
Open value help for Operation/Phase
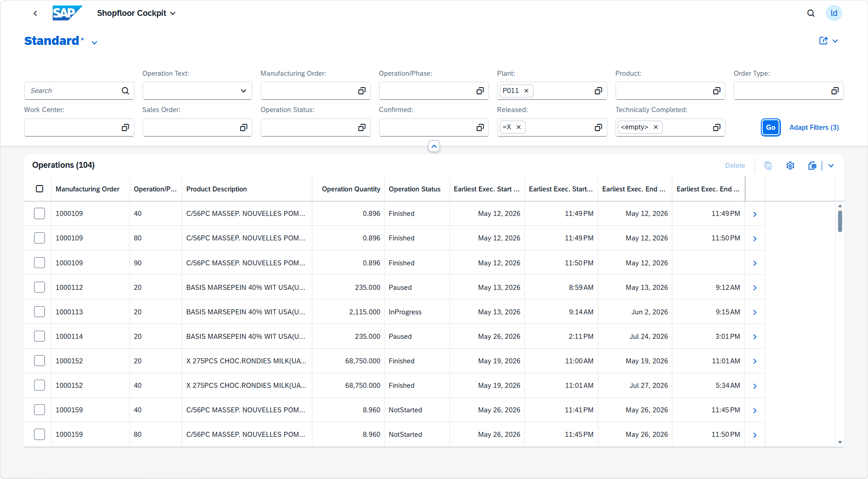(x=480, y=91)
